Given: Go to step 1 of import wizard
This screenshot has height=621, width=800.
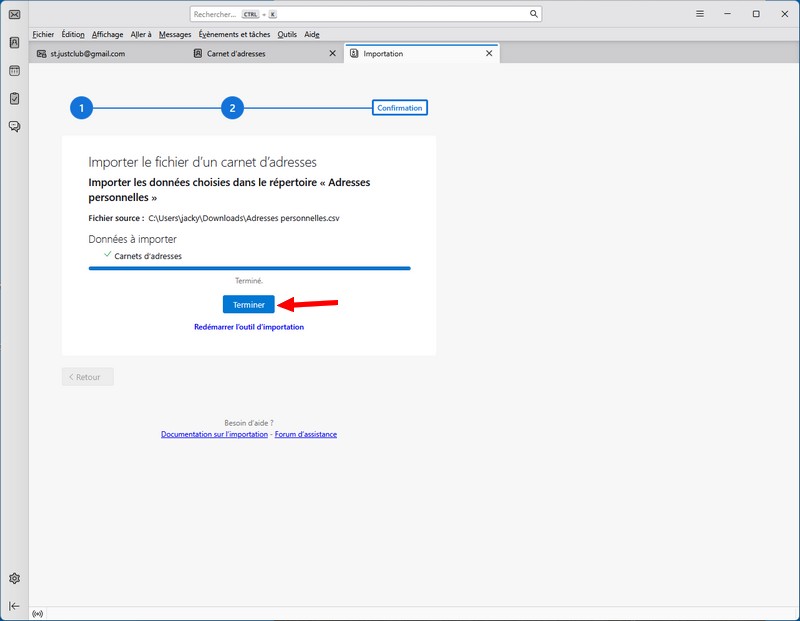Looking at the screenshot, I should pos(81,108).
